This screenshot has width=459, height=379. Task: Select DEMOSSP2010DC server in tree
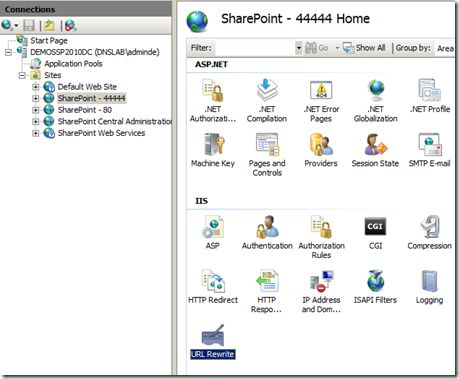(x=95, y=52)
